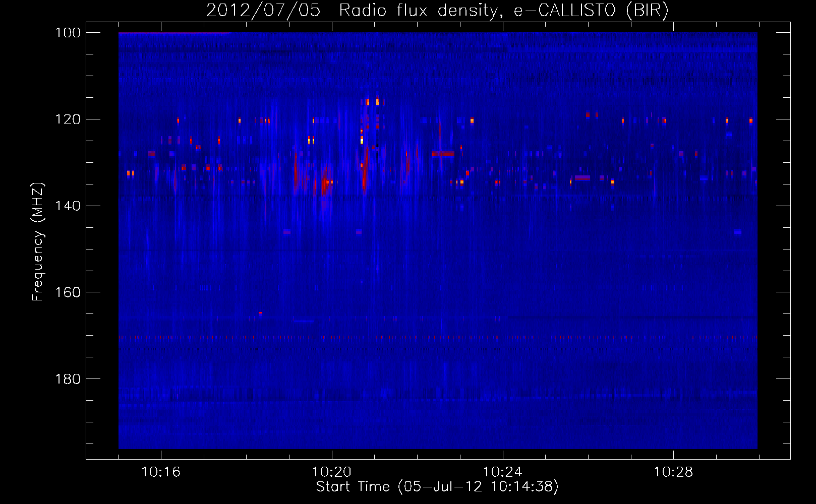
Task: Click the 140 frequency tick label
Action: click(68, 206)
